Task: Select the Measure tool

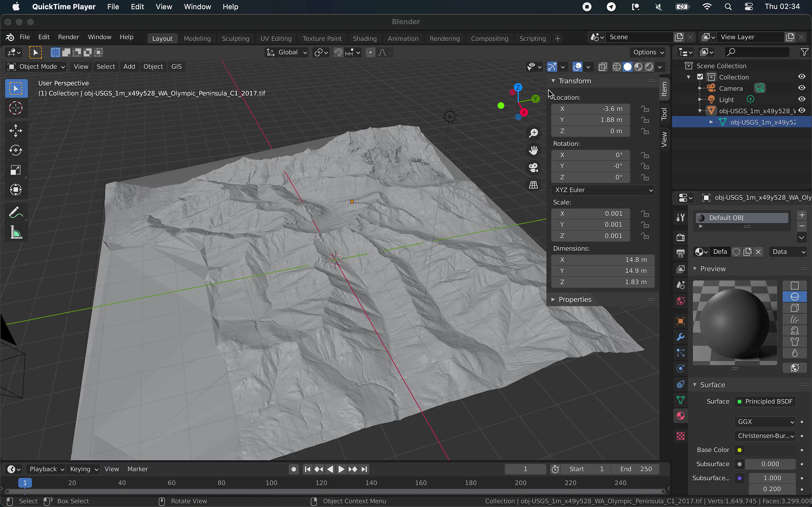Action: 16,232
